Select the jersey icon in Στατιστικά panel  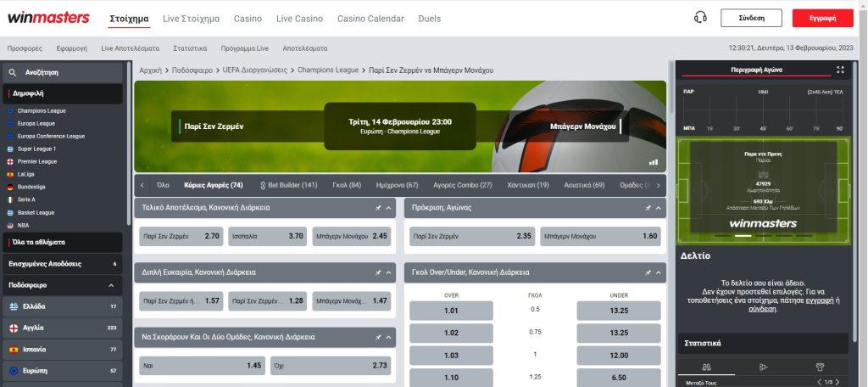[x=820, y=367]
